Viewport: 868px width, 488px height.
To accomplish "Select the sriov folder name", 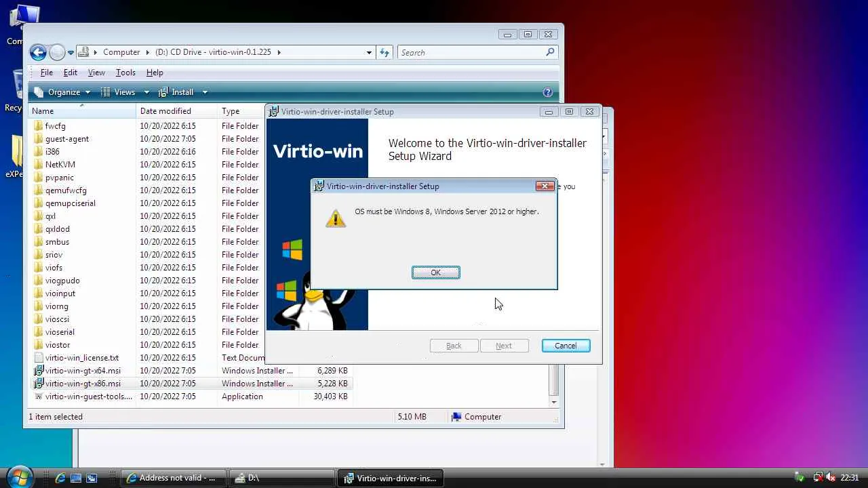I will (x=54, y=255).
